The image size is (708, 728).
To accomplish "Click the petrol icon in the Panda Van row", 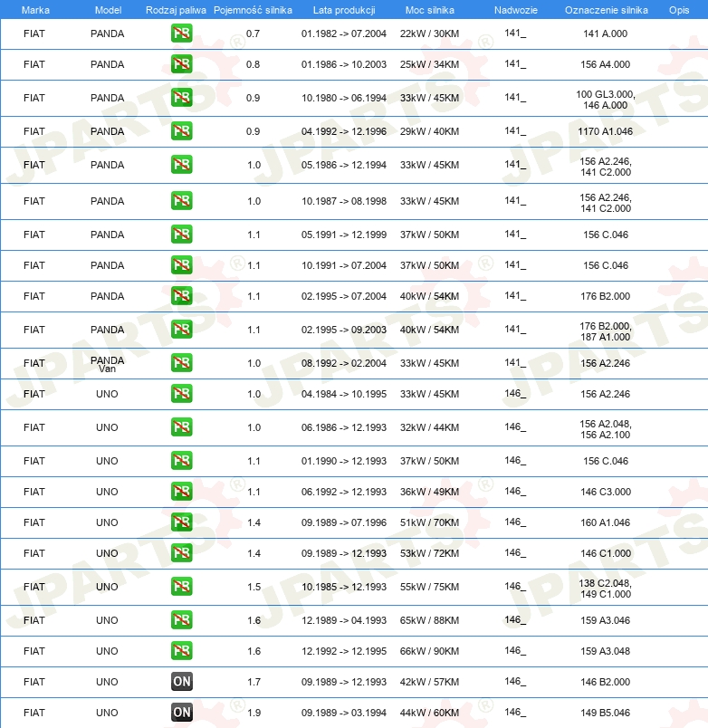I will click(x=181, y=363).
